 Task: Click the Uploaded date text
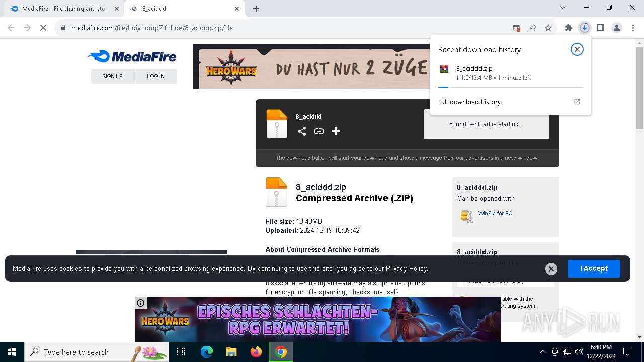click(x=312, y=230)
